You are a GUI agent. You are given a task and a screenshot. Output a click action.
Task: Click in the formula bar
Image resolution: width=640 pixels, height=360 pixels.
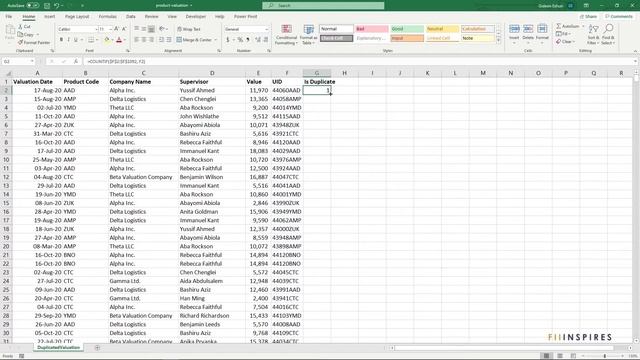pos(358,61)
